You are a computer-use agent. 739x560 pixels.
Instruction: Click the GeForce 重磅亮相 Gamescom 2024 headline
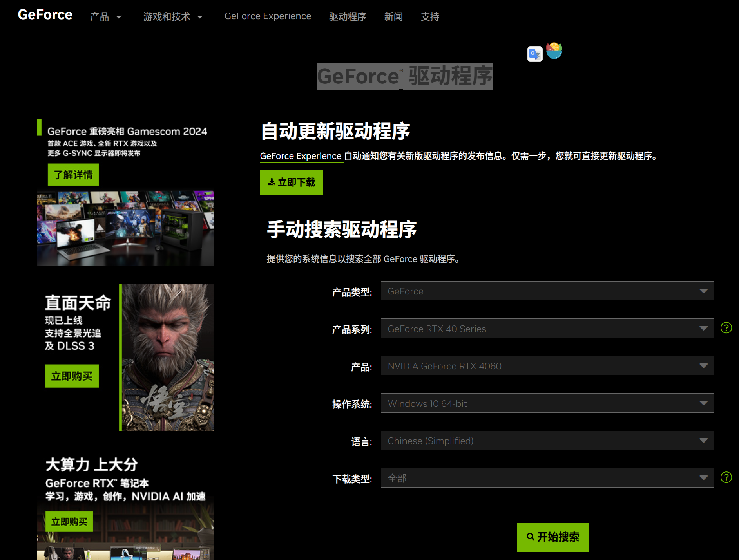pyautogui.click(x=127, y=132)
